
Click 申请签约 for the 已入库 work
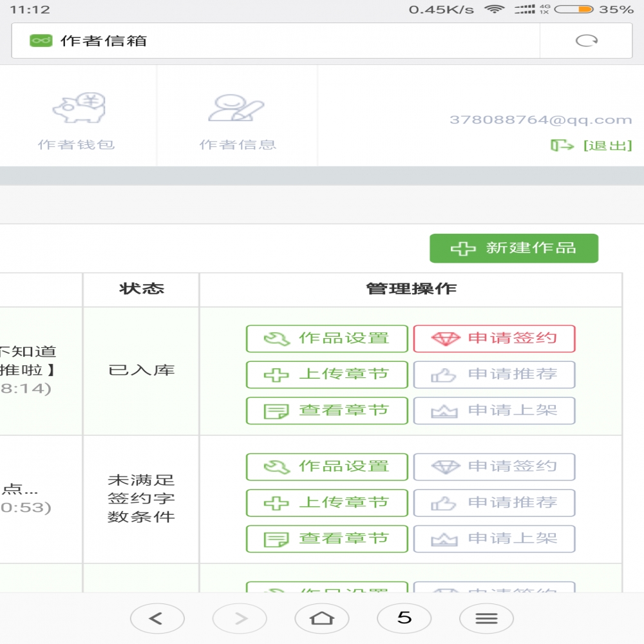tap(494, 338)
